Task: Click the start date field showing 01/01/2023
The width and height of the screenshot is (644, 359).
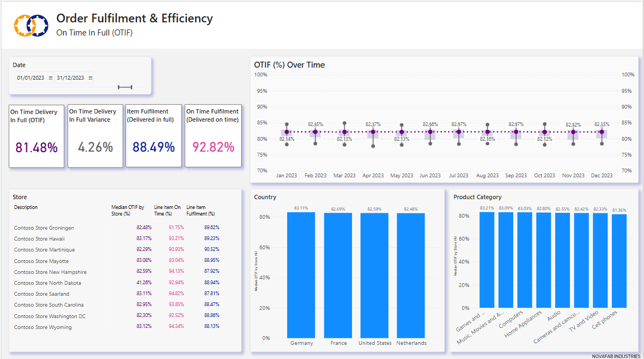Action: coord(31,78)
